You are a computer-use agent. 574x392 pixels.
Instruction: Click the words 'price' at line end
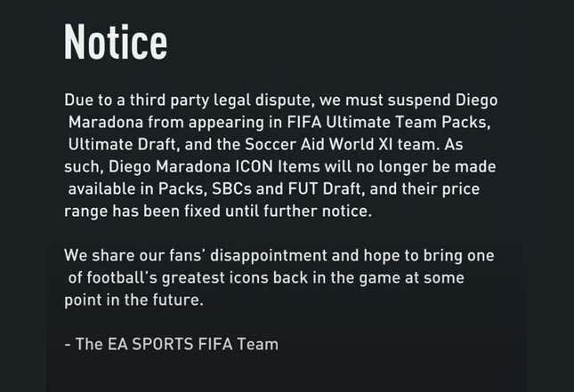(x=460, y=189)
